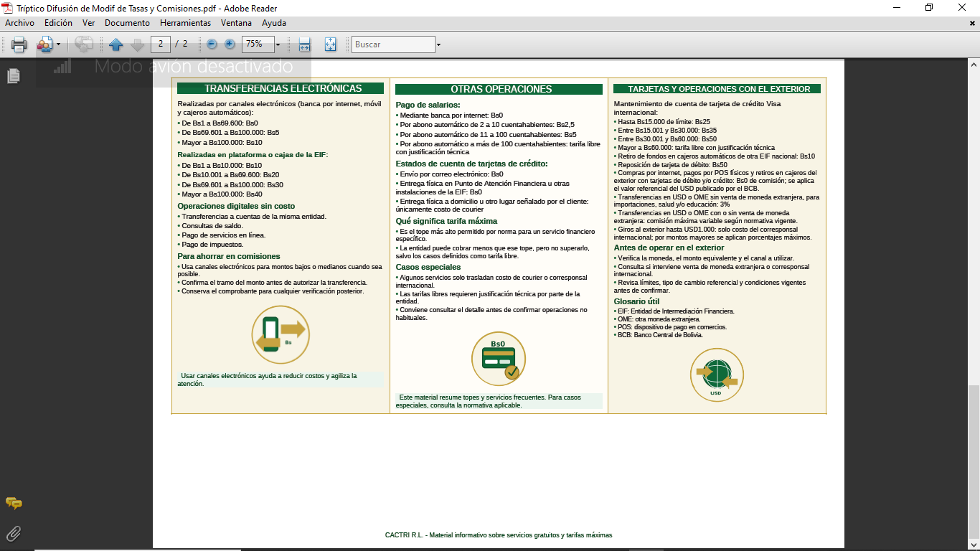Open the Ventana menu
Image resolution: width=980 pixels, height=551 pixels.
tap(236, 23)
